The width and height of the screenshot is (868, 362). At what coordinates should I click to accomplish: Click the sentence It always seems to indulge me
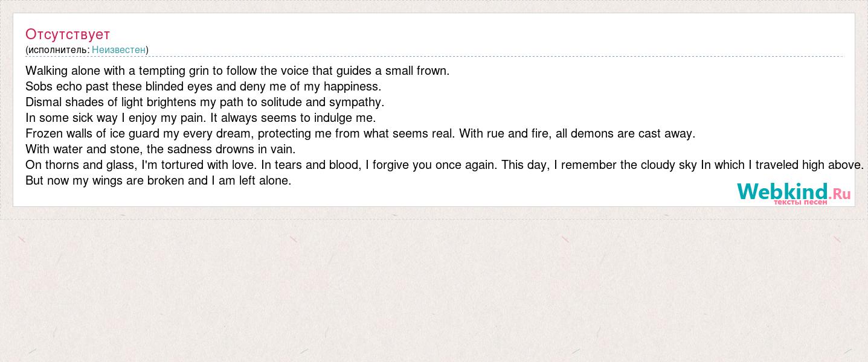point(293,118)
